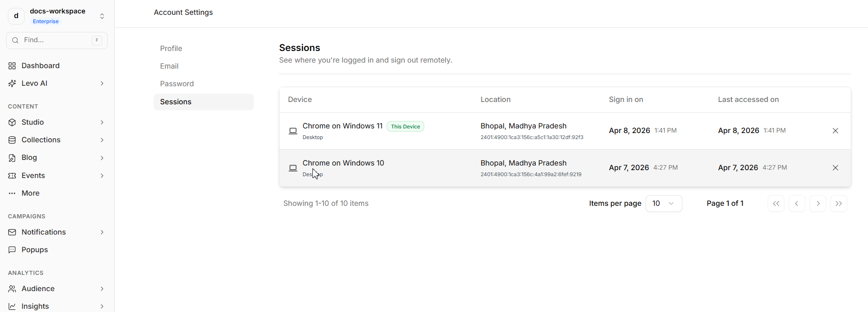Click the Dashboard grid icon
The width and height of the screenshot is (868, 312).
coord(12,66)
